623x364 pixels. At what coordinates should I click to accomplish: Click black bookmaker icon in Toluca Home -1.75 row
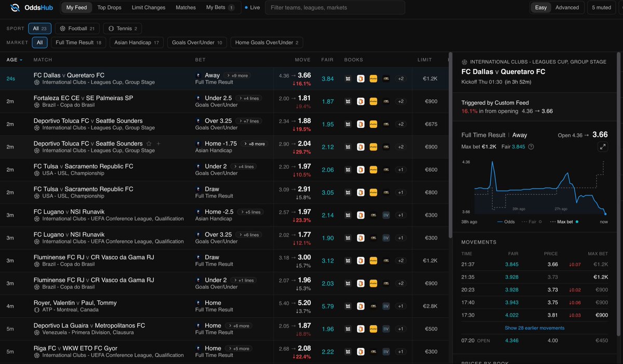(386, 147)
